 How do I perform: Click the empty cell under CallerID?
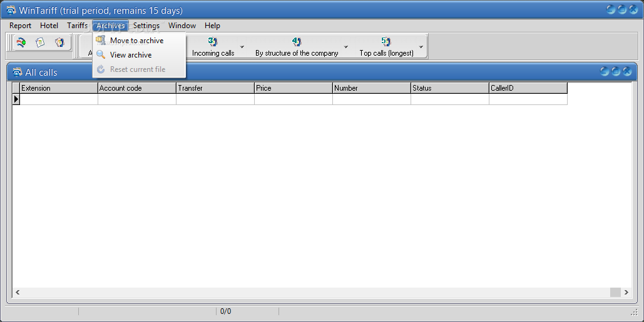[x=528, y=99]
